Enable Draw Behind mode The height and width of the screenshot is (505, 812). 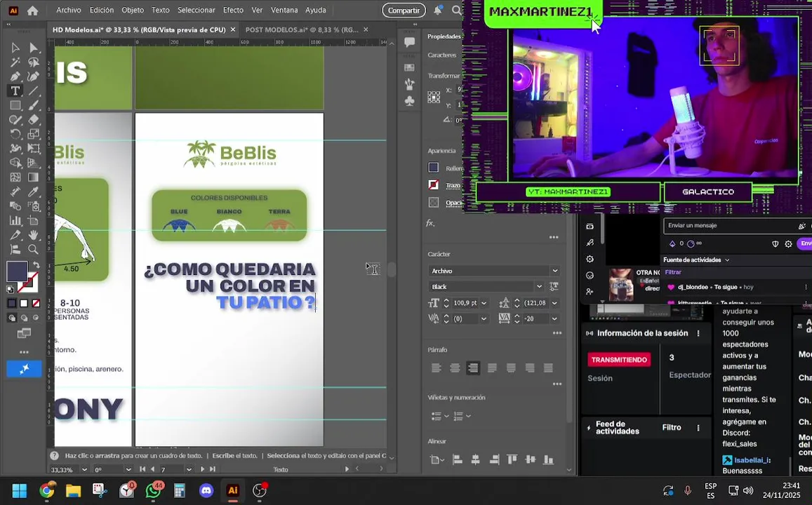click(x=24, y=318)
